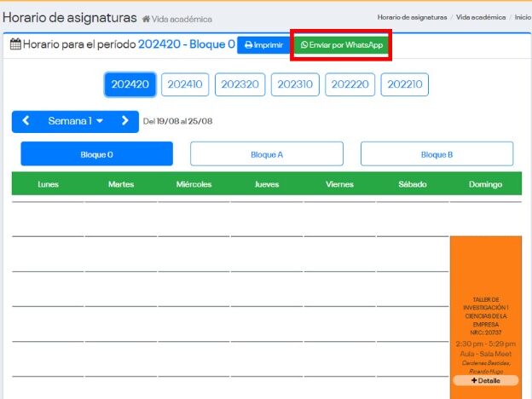
Task: Go to previous week arrow
Action: tap(26, 121)
